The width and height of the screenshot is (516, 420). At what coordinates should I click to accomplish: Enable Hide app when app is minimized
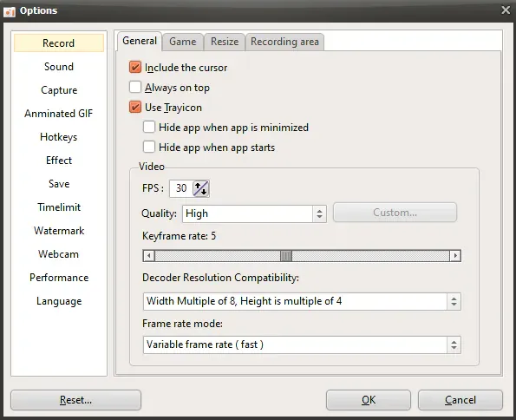(x=149, y=127)
